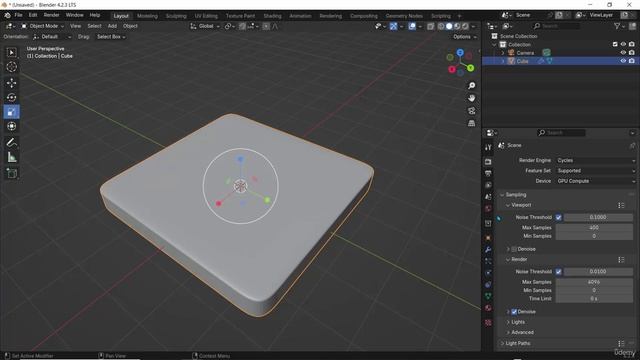Open the File menu
The image size is (640, 360).
pos(18,15)
